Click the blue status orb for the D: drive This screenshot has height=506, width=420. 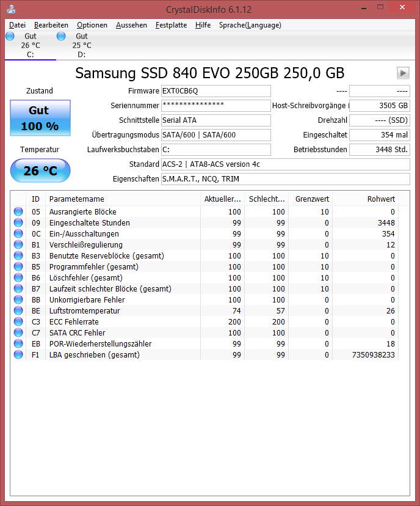(61, 36)
